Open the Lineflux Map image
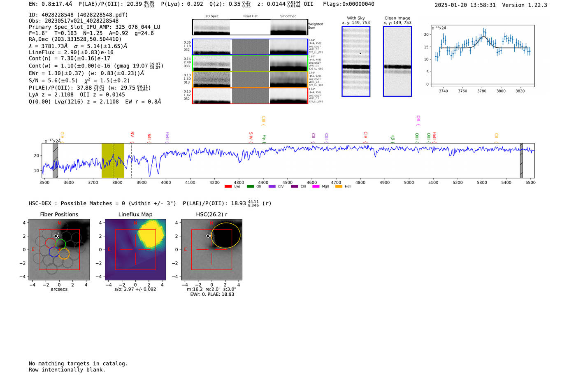576x392 pixels. coord(135,250)
